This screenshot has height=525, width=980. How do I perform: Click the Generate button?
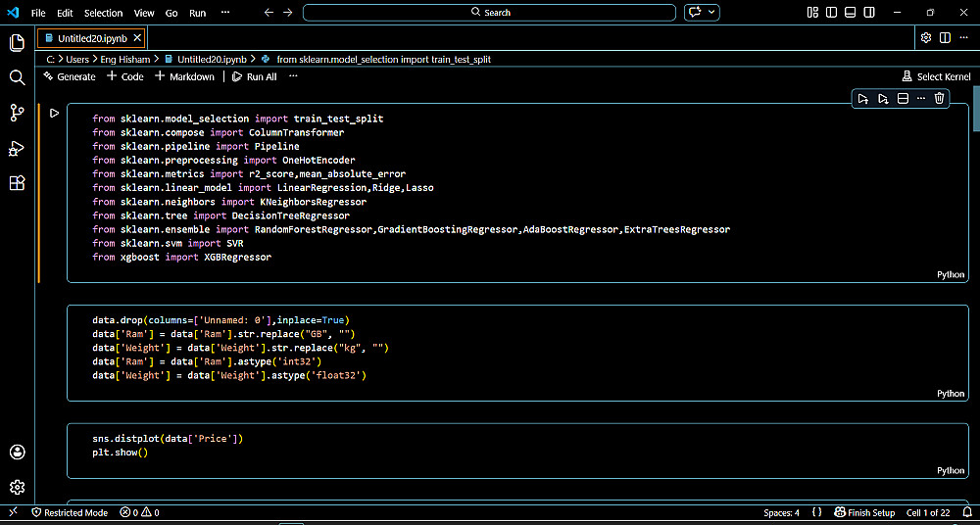(70, 76)
